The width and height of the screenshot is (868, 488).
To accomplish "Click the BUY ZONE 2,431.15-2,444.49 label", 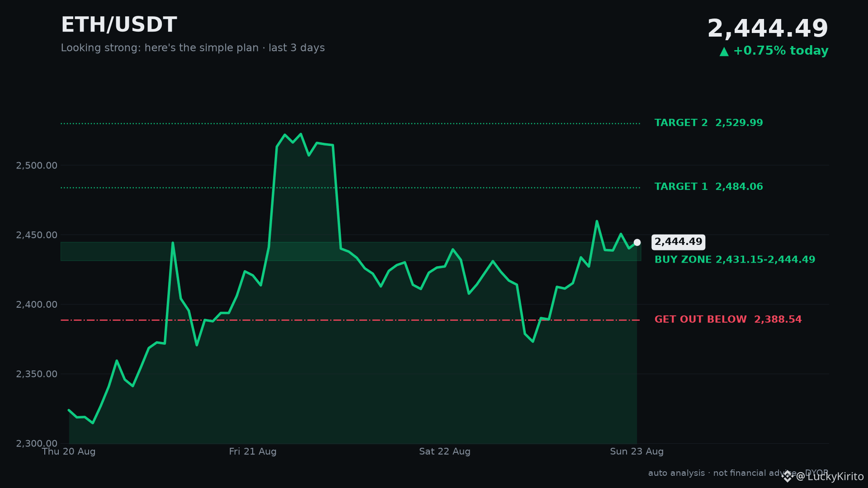I will pos(735,260).
